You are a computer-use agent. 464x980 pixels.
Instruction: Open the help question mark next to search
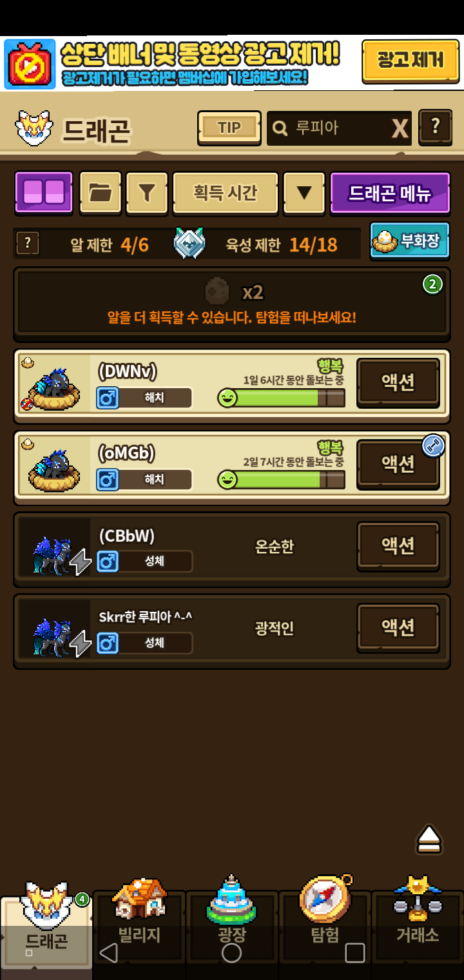click(436, 126)
